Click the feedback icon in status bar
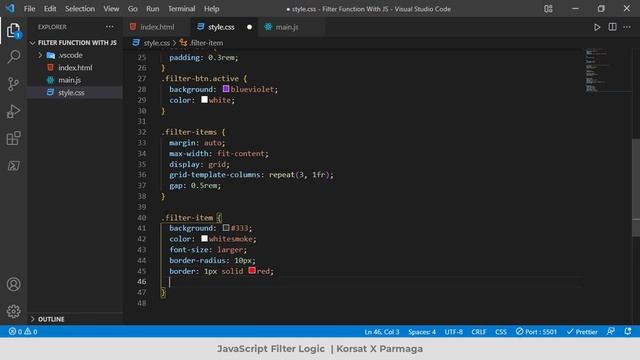 coord(611,331)
